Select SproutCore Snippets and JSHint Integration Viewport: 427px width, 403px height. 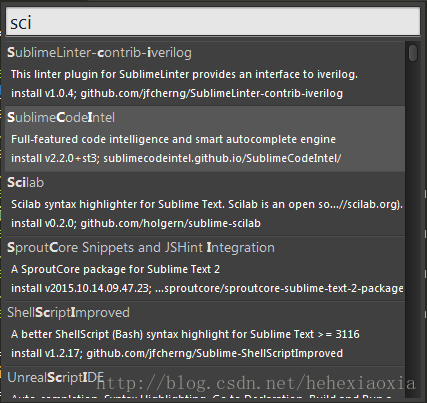tap(205, 269)
